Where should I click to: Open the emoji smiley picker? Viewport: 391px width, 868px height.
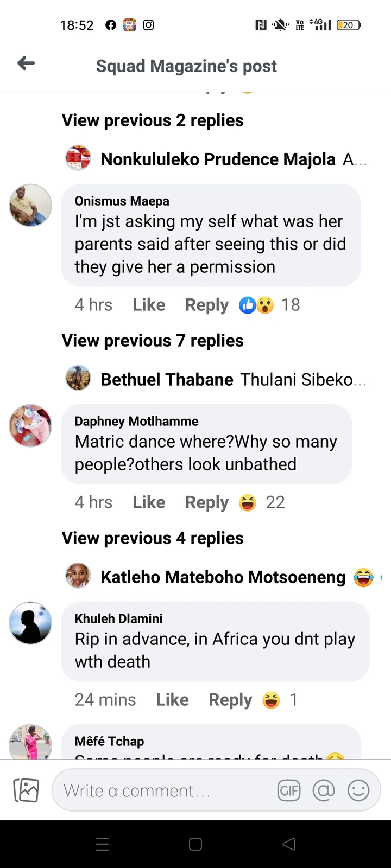(358, 790)
